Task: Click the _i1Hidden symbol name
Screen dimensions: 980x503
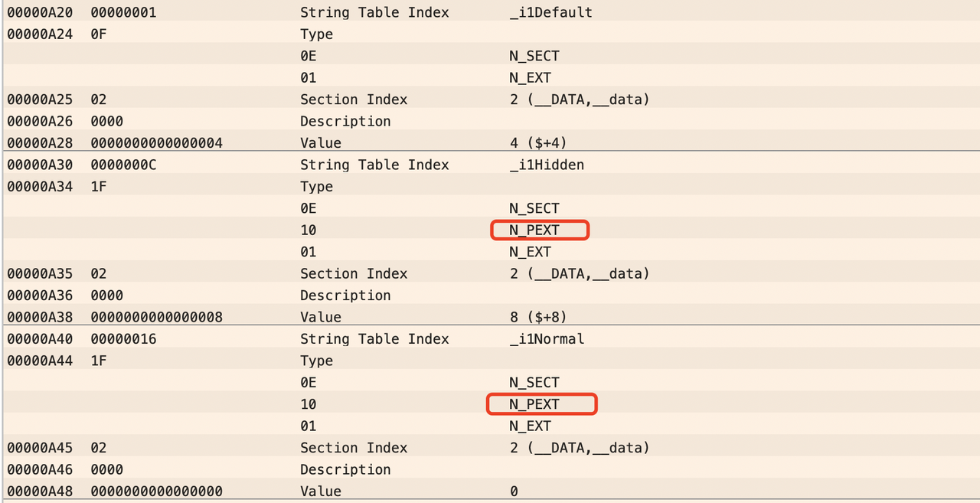Action: pos(547,165)
